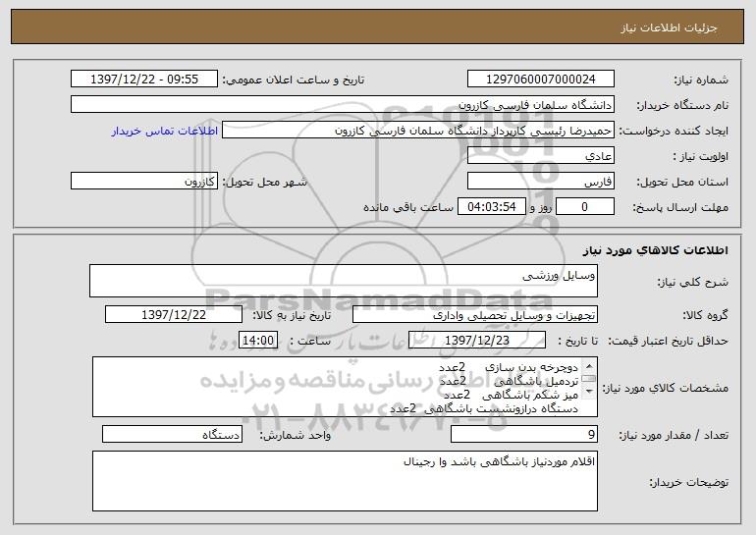Click the section heading اطلاعات کالاهای مورد نیاز
Image resolution: width=756 pixels, height=535 pixels.
(x=655, y=250)
